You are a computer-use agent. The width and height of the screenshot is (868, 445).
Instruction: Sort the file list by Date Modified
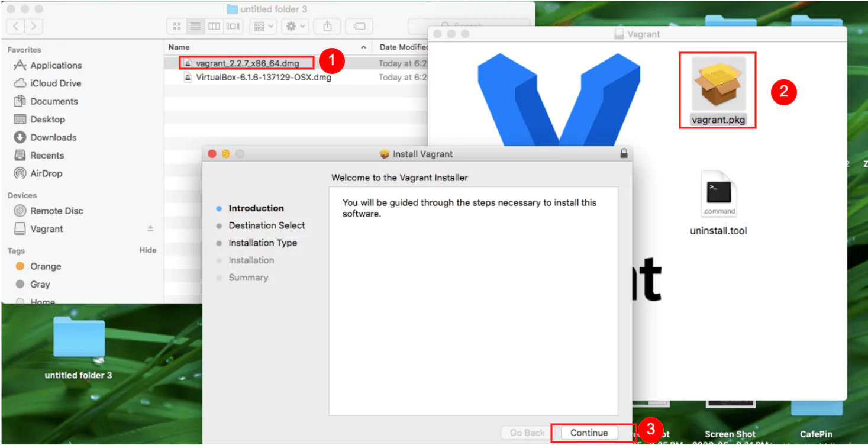pos(404,47)
